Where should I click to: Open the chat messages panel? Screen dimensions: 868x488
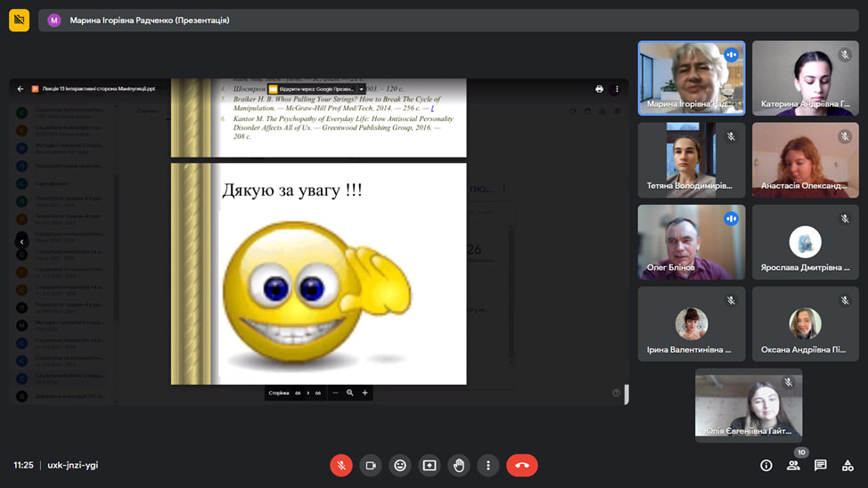(x=821, y=465)
